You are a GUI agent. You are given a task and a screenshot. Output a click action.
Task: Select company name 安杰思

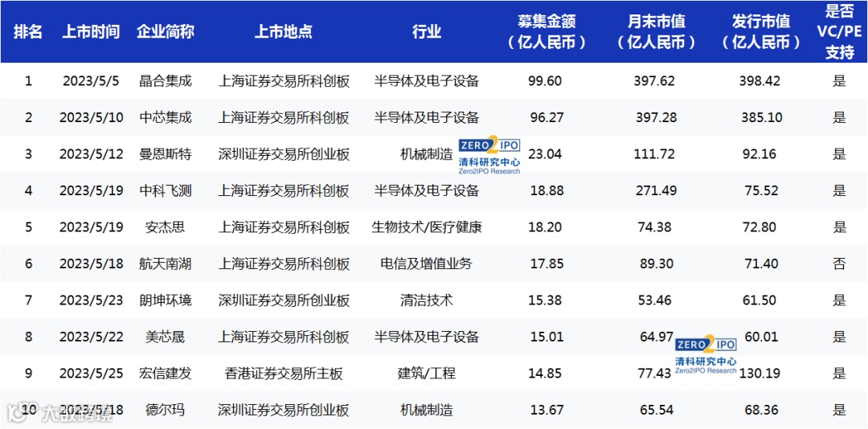click(166, 227)
